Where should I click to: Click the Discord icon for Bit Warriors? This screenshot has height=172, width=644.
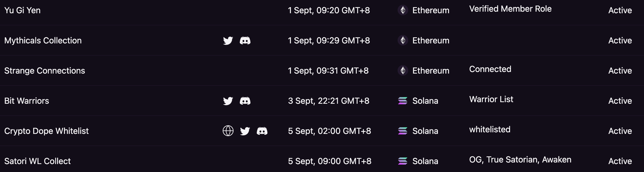[245, 101]
